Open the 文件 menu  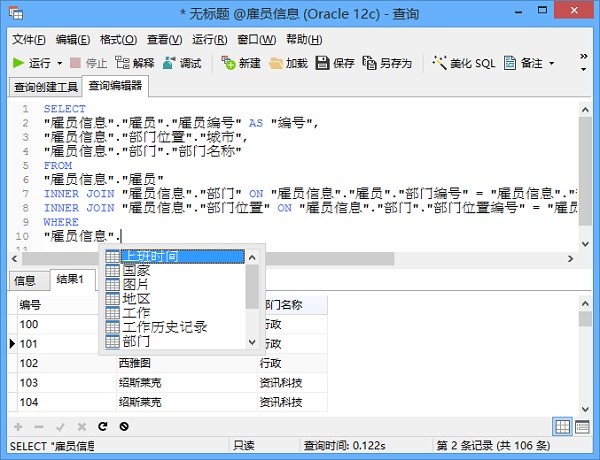click(x=29, y=39)
